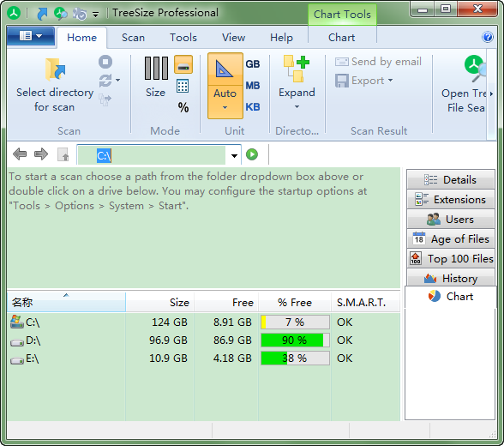The image size is (504, 446).
Task: Click the up one level icon
Action: pos(63,154)
